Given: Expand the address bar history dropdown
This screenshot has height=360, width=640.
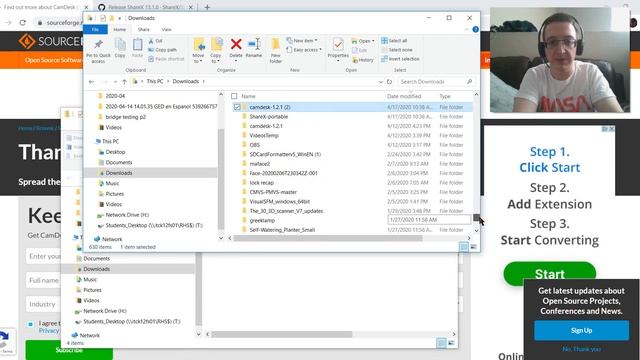Looking at the screenshot, I should coord(380,82).
